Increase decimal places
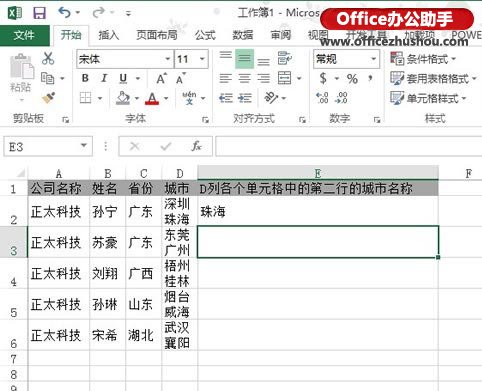 point(322,98)
